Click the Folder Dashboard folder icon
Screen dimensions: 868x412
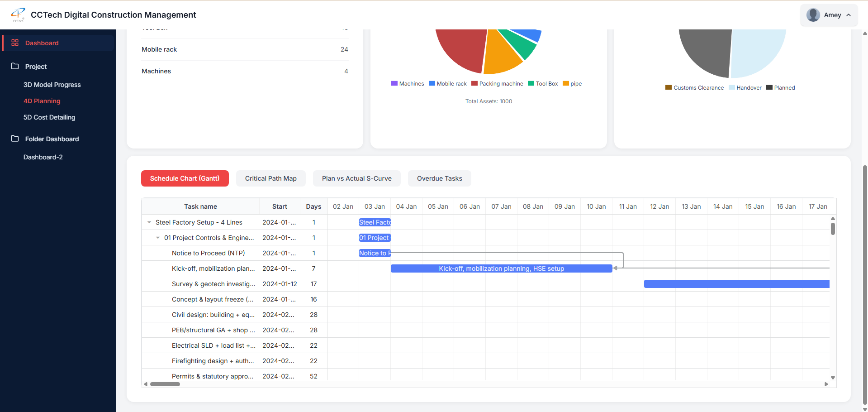(x=15, y=139)
